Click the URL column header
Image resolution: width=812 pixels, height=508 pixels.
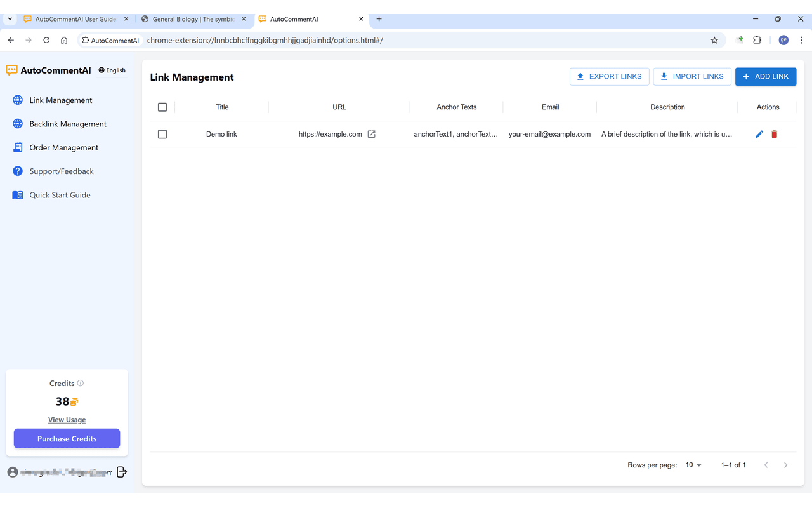pos(339,107)
